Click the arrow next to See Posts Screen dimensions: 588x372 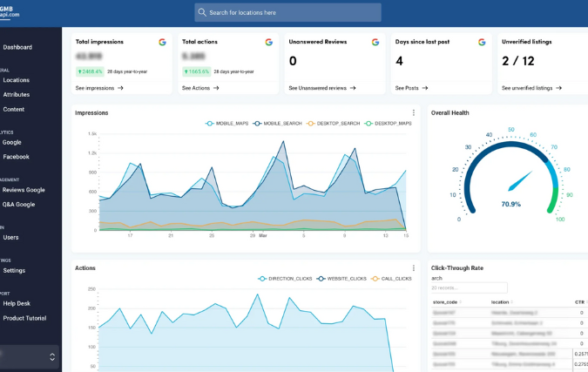(x=425, y=88)
